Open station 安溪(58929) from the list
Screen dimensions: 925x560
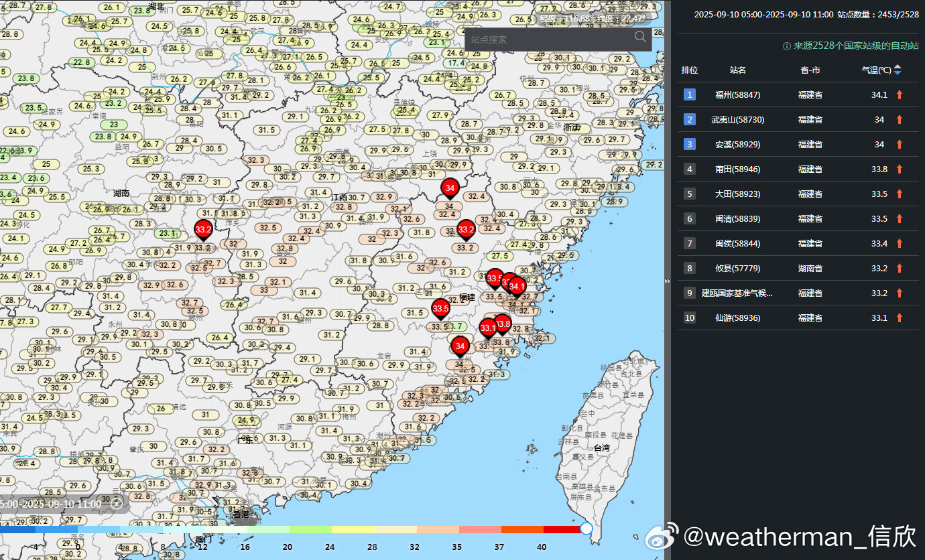pos(738,144)
